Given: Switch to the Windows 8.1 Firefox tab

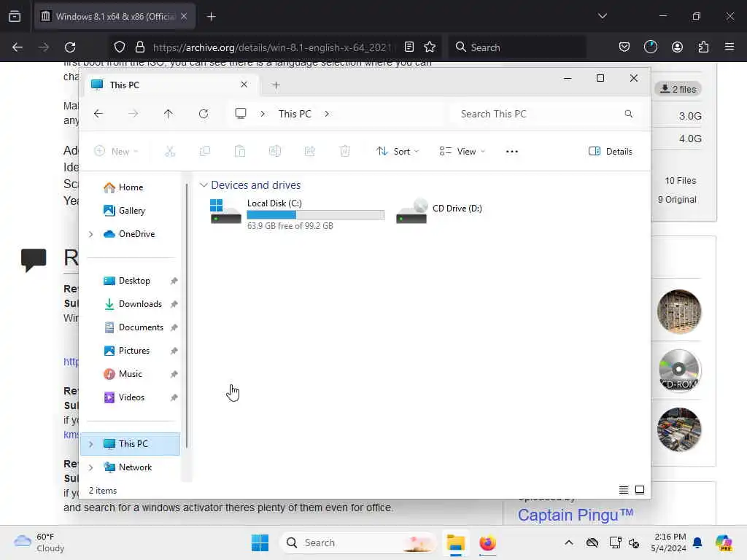Looking at the screenshot, I should tap(115, 17).
